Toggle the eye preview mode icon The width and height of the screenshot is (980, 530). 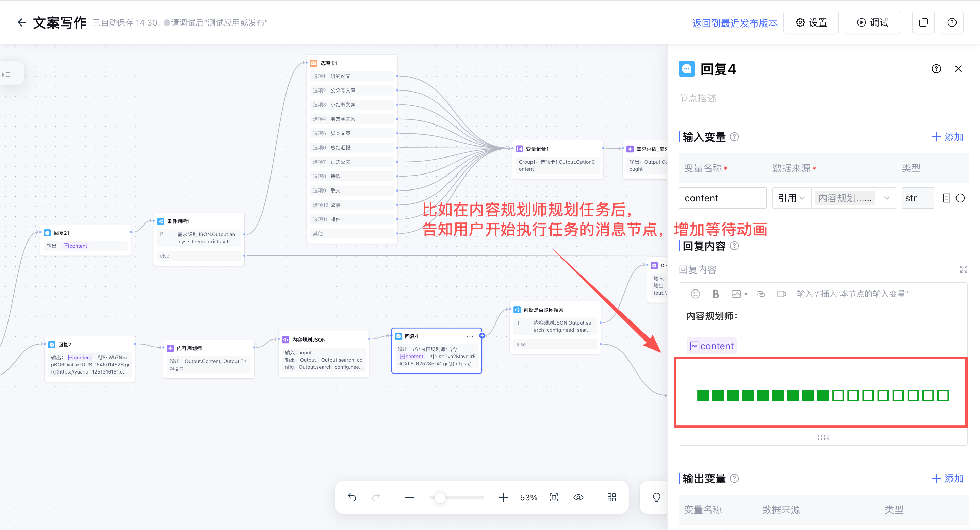tap(578, 497)
